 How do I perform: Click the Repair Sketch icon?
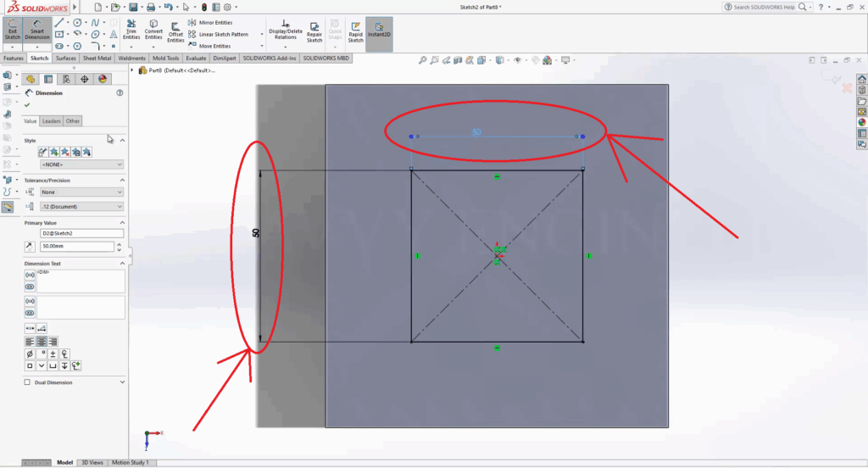(x=314, y=32)
